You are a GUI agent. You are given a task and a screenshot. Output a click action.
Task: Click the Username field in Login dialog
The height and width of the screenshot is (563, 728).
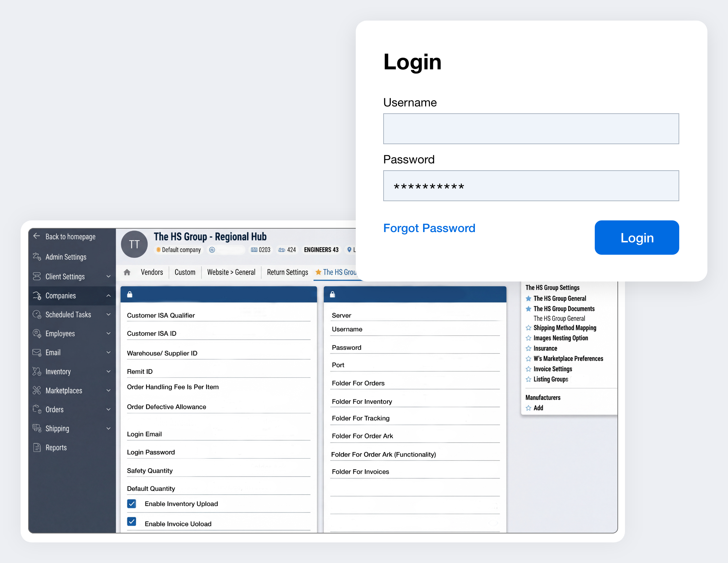point(531,129)
